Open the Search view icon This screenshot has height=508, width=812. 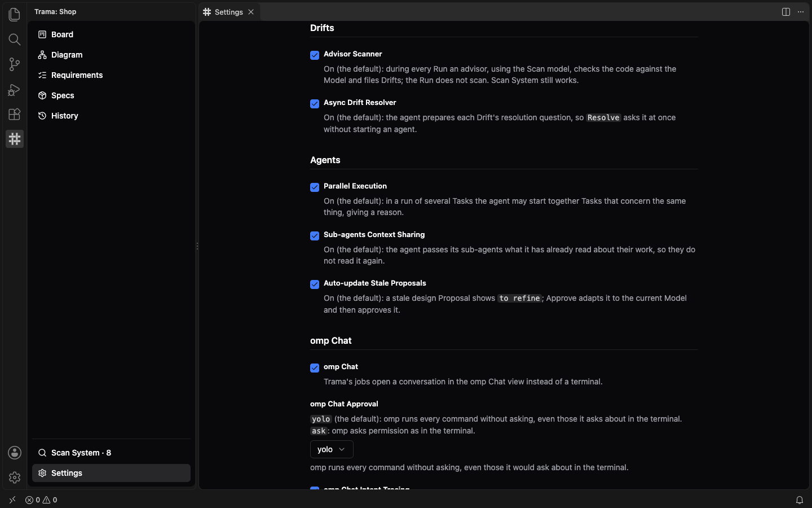click(x=15, y=40)
